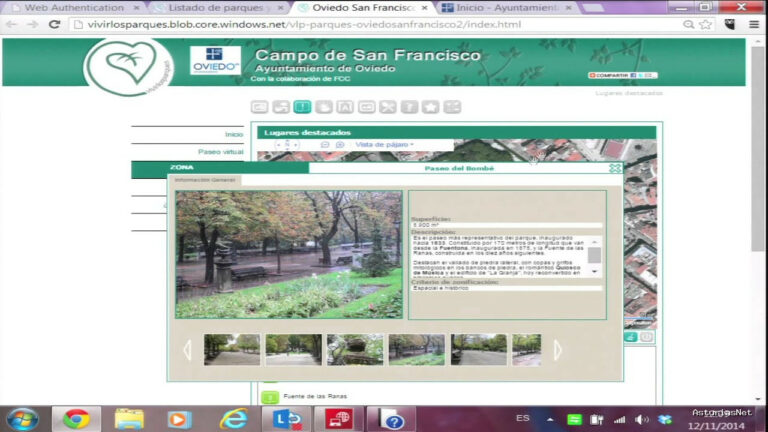Select the ZONA tab in the sidebar
The width and height of the screenshot is (768, 432).
[x=182, y=168]
